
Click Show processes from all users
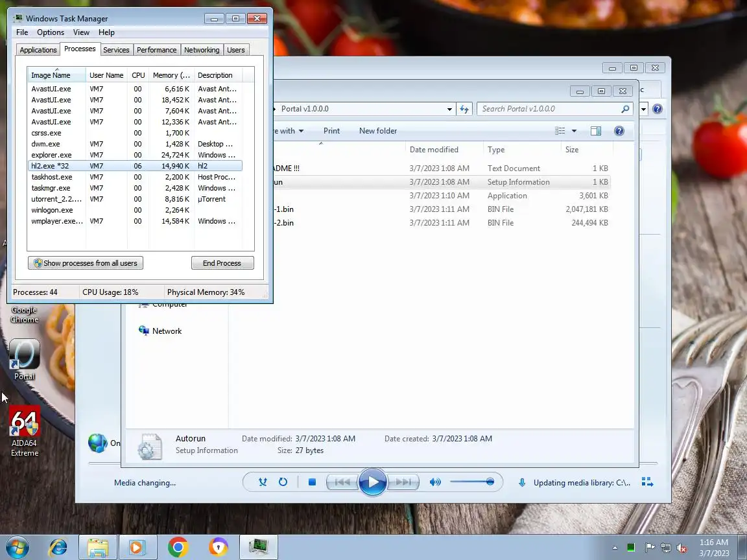coord(86,263)
